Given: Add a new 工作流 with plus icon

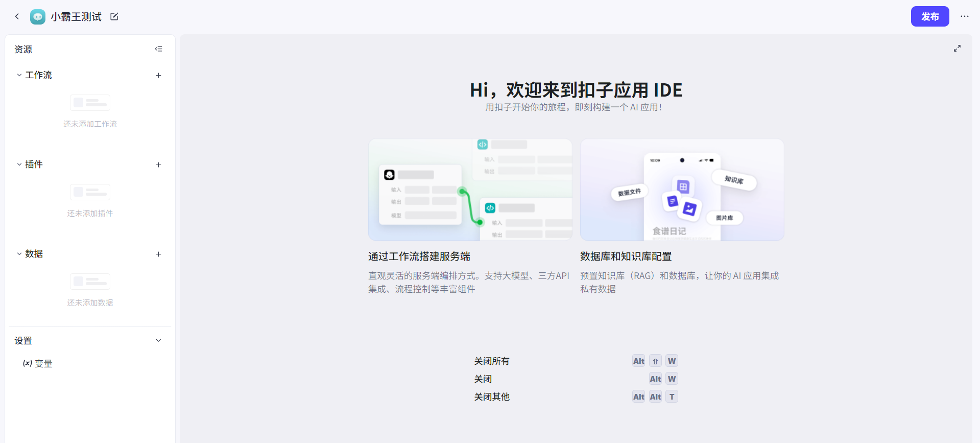Looking at the screenshot, I should coord(158,75).
